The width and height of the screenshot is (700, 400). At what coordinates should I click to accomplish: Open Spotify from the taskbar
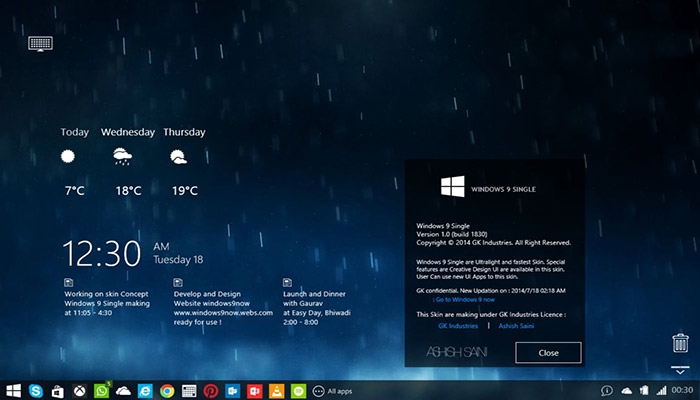click(298, 392)
